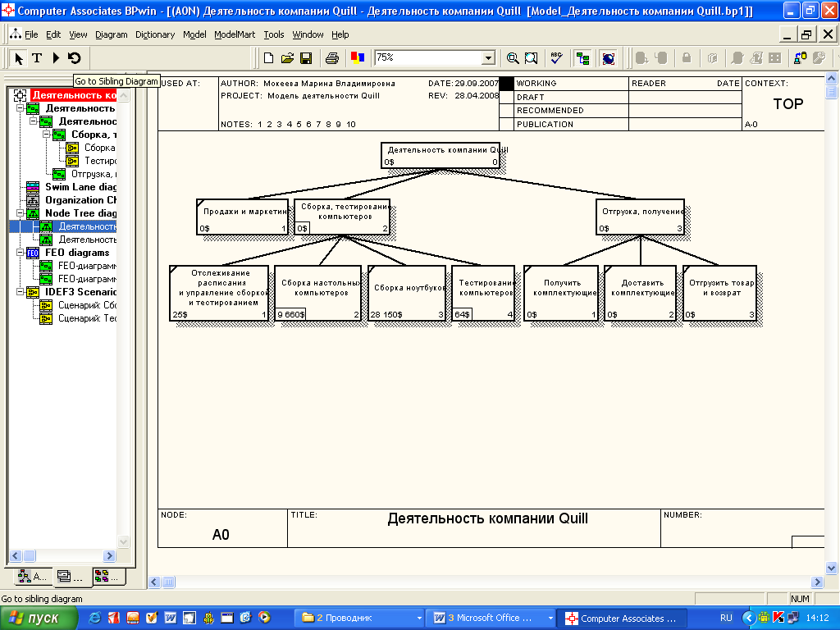Viewport: 840px width, 630px height.
Task: Select the Organization Charts tree item
Action: point(72,200)
